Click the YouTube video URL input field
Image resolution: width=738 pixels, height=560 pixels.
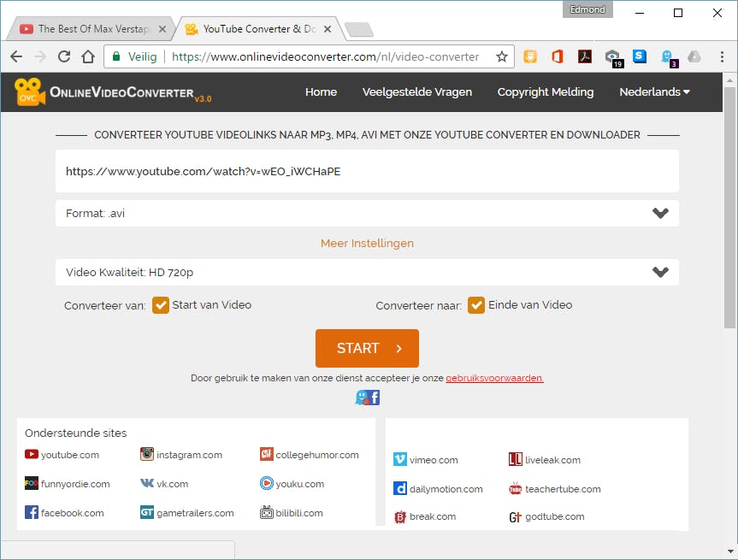[x=367, y=171]
